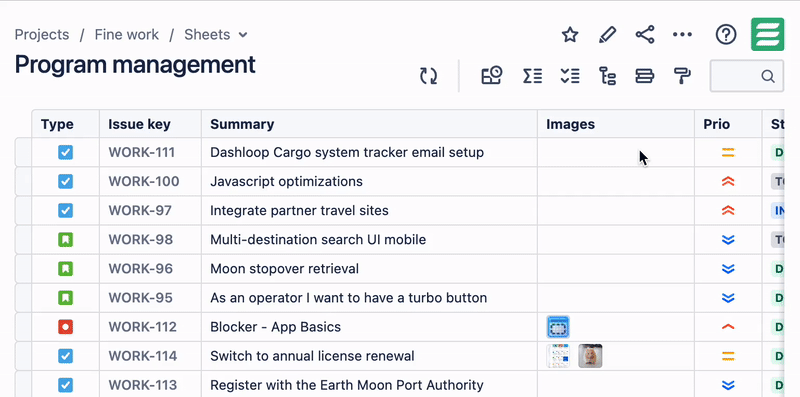Open the second image thumbnail in WORK-114 row

tap(590, 356)
